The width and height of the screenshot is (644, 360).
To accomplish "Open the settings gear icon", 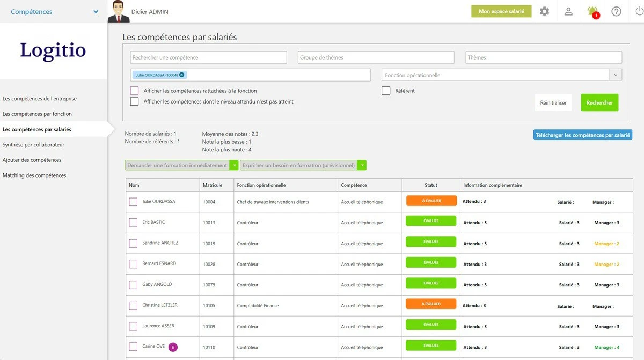I will tap(544, 11).
